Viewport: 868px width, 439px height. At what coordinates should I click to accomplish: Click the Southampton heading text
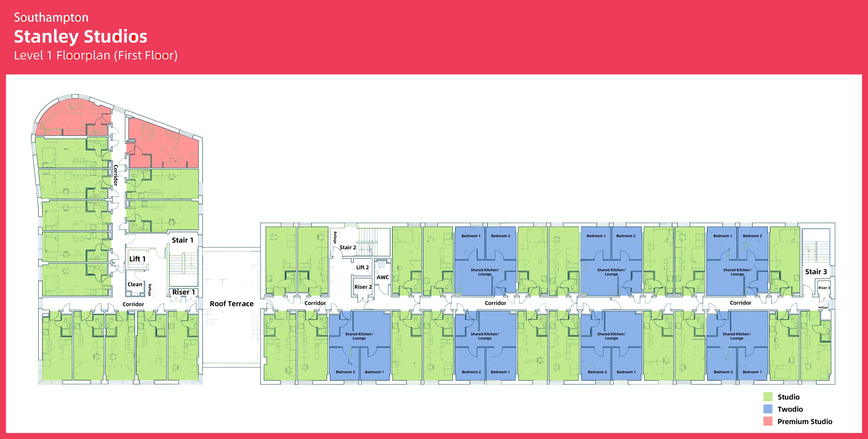pos(51,18)
